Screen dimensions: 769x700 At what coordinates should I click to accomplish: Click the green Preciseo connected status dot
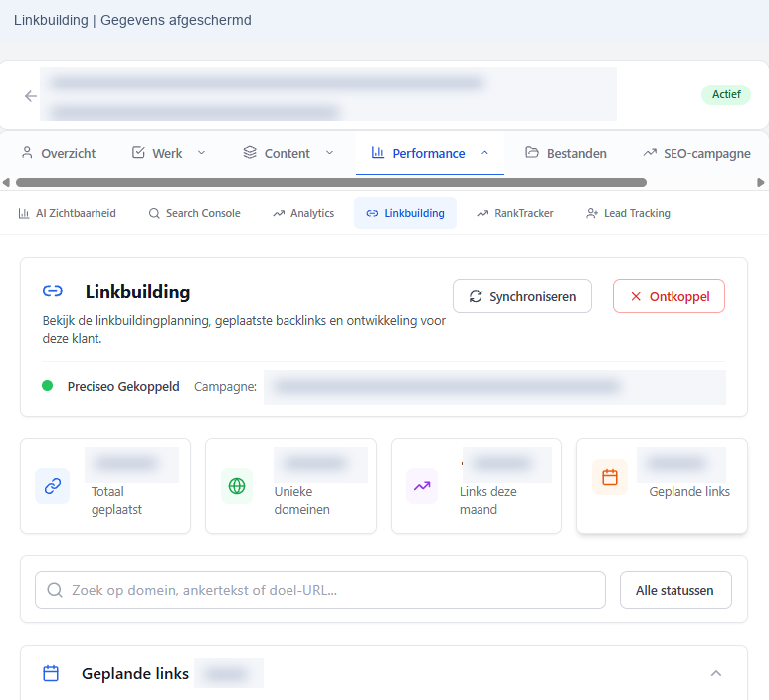point(47,385)
